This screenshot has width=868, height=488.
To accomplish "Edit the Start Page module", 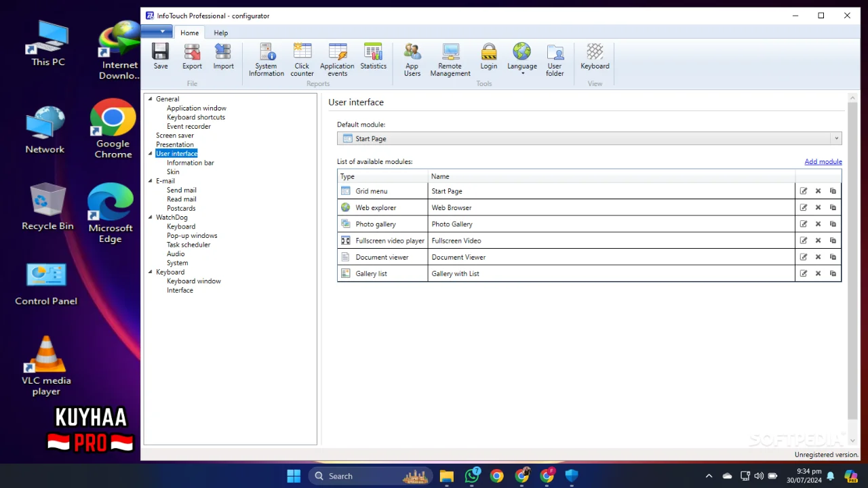I will pos(804,191).
